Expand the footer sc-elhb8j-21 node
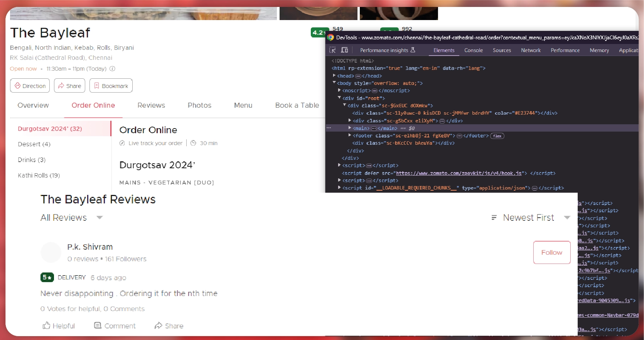 pyautogui.click(x=350, y=135)
